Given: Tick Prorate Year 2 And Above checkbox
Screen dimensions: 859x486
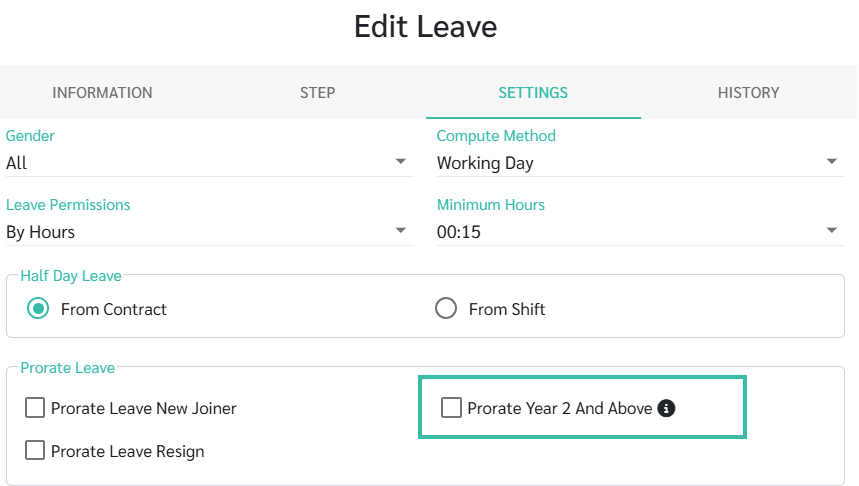Looking at the screenshot, I should point(452,408).
